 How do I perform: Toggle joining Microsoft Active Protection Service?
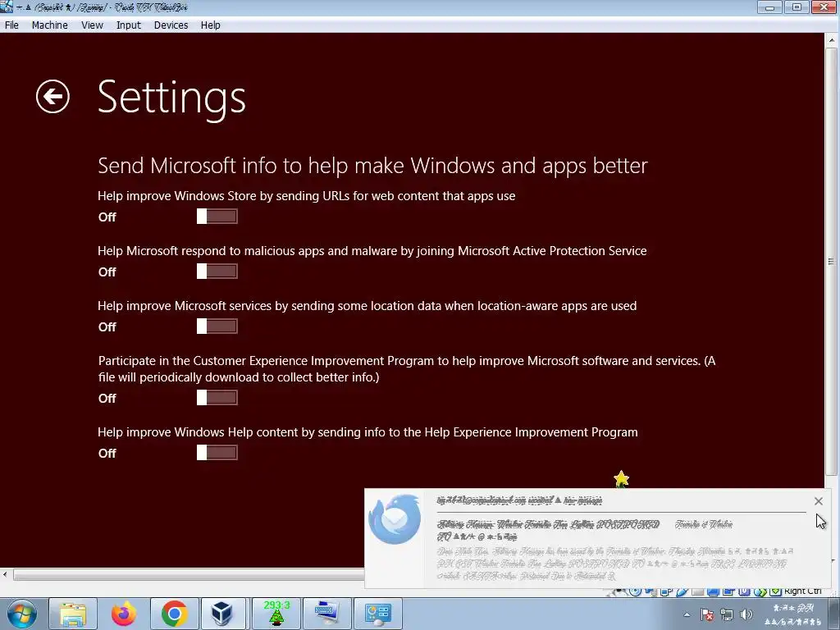[217, 272]
